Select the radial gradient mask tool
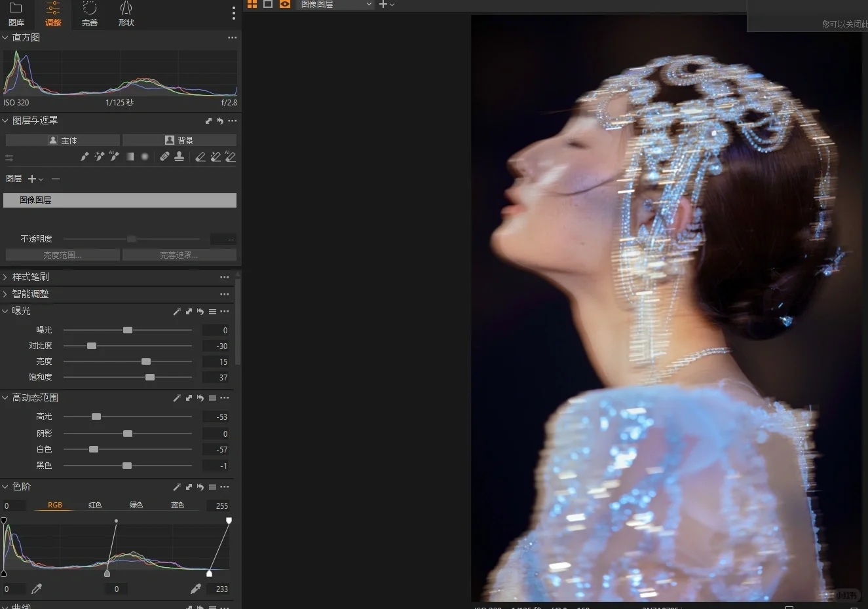This screenshot has width=868, height=609. (x=145, y=157)
